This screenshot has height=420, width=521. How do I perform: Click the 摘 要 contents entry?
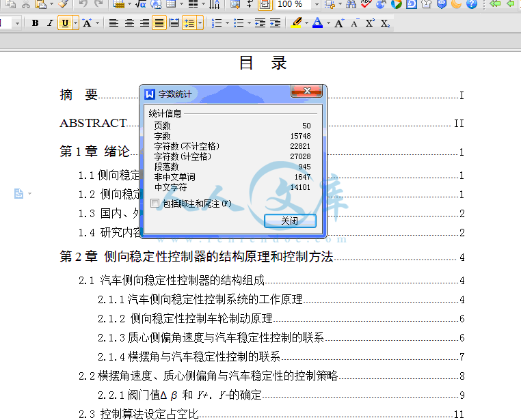79,95
